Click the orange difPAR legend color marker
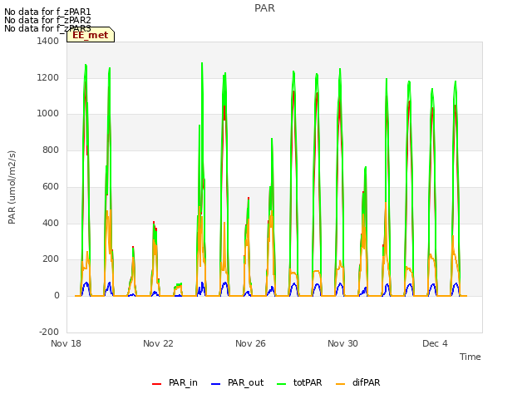 point(340,384)
